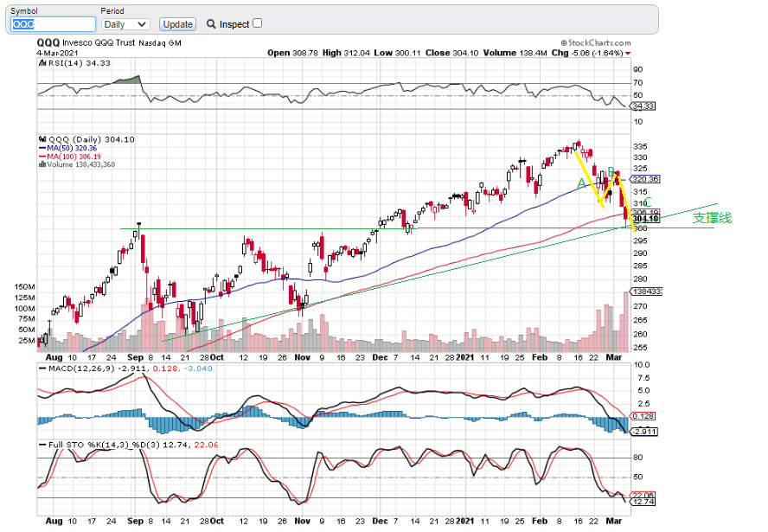Click the Chg -5.06 (-1.64%) text

[x=587, y=53]
